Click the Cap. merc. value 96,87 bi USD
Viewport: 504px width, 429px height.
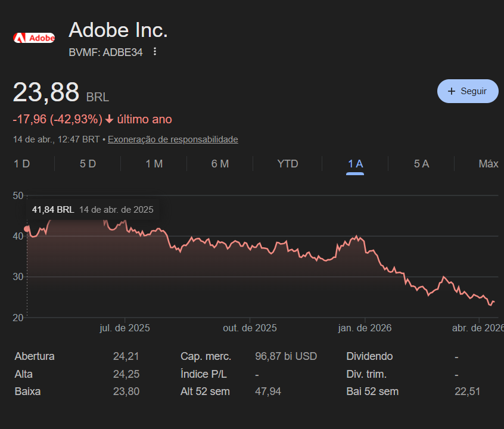(x=286, y=356)
